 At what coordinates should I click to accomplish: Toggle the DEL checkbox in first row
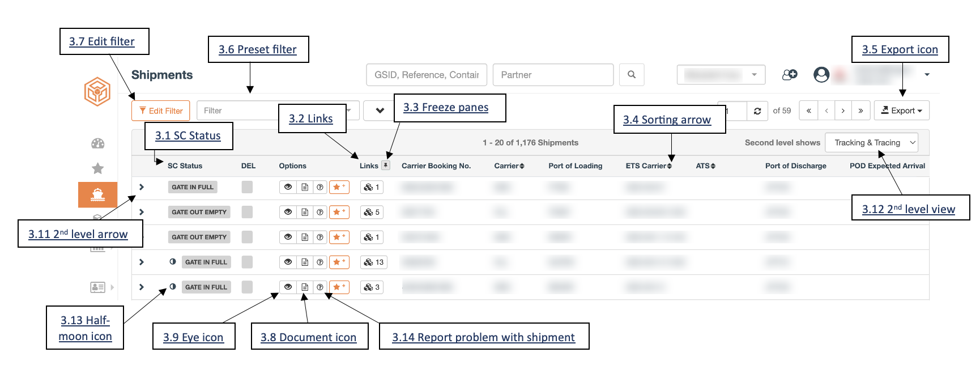(247, 187)
